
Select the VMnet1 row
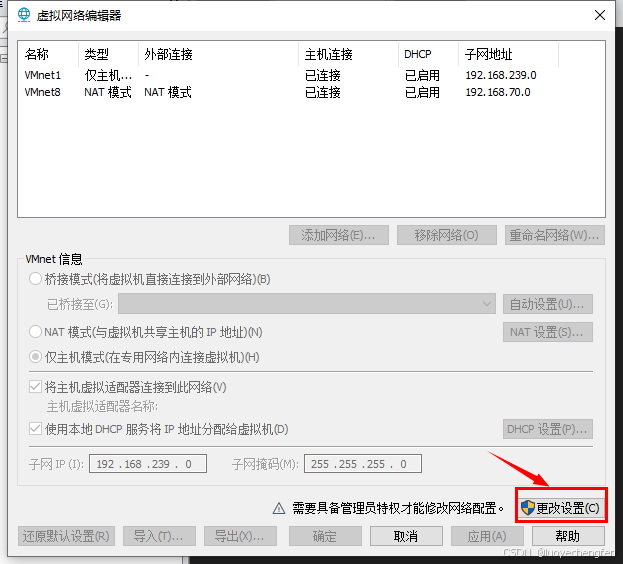pos(311,75)
